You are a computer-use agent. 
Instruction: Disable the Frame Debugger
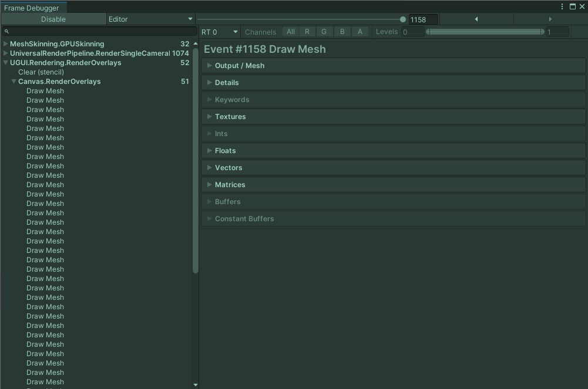[x=53, y=19]
